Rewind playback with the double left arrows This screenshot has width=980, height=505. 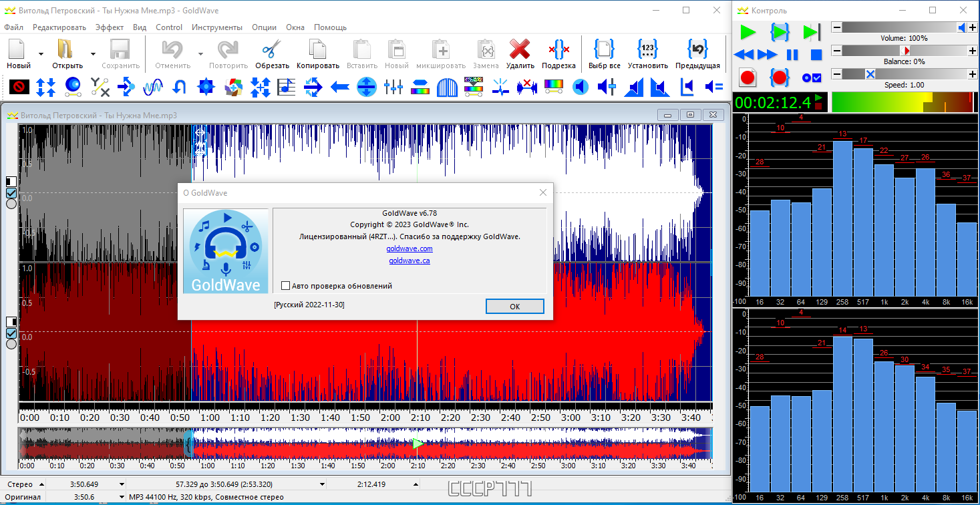[x=744, y=55]
